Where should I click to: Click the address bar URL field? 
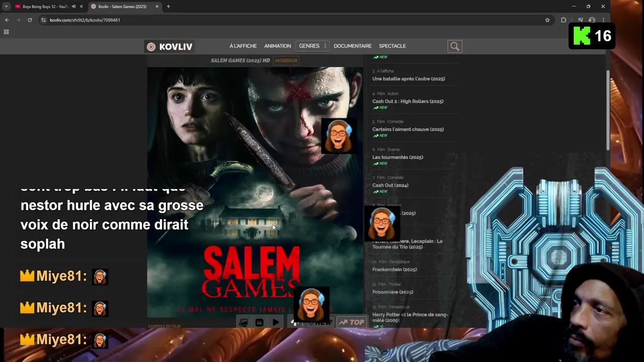(x=292, y=20)
